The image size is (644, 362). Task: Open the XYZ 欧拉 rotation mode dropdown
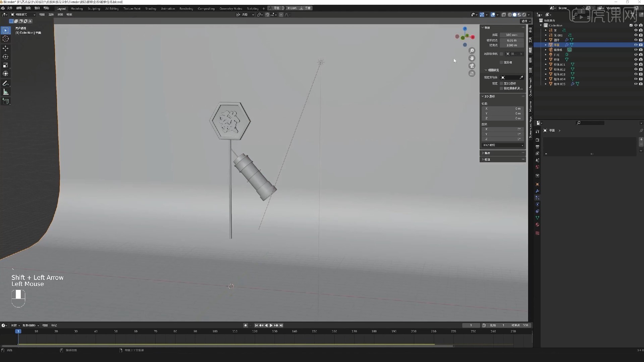click(503, 145)
